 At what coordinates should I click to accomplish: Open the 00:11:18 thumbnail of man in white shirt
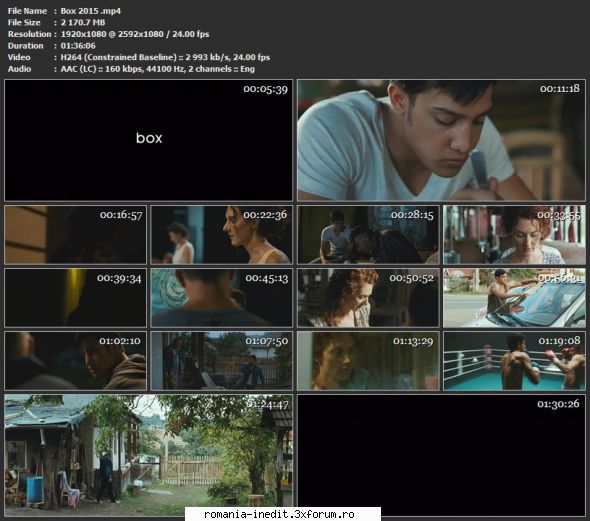tap(441, 140)
